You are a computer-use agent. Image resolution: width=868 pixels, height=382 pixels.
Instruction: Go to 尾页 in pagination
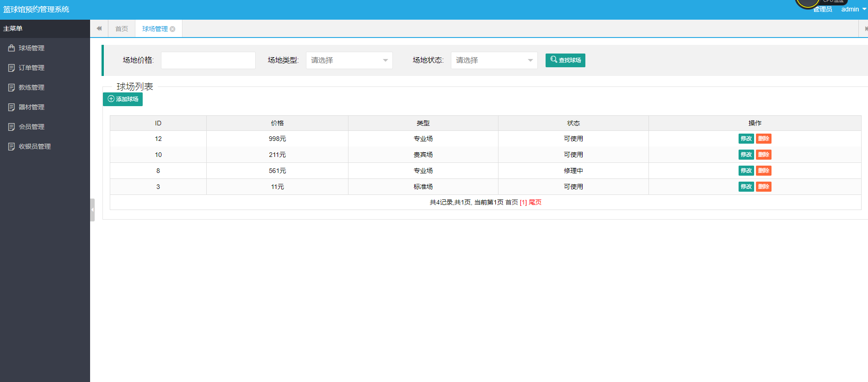(535, 202)
